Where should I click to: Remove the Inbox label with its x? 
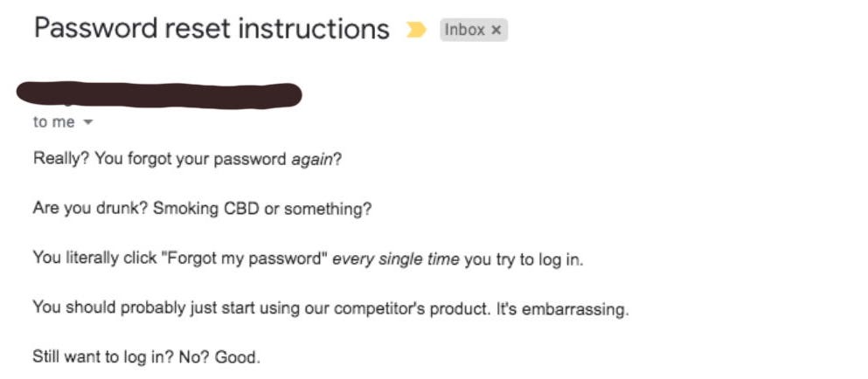point(496,30)
